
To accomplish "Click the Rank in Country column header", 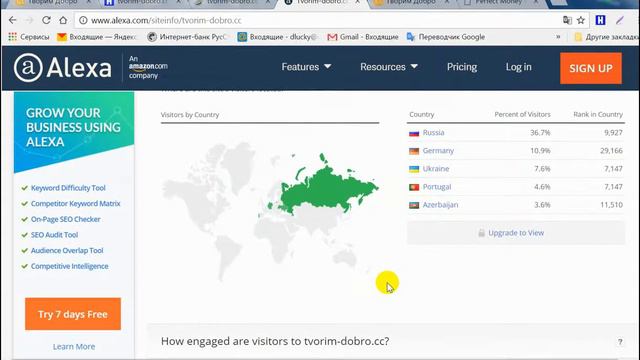I will pos(598,114).
